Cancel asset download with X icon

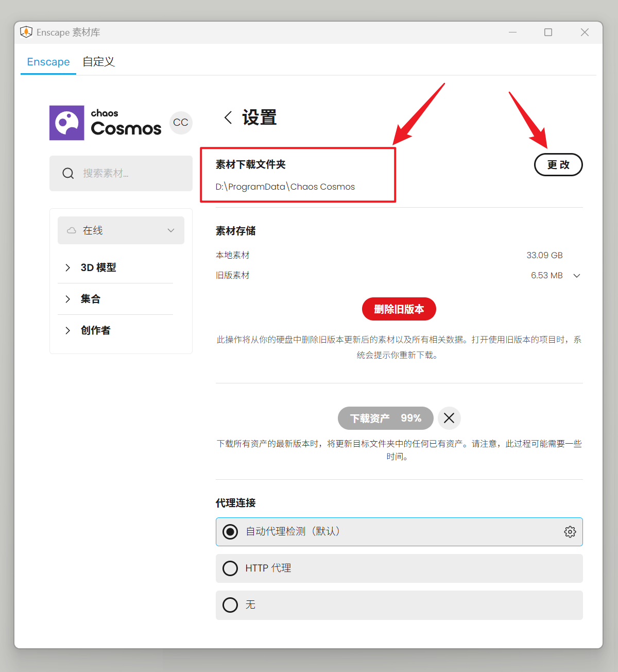point(449,418)
